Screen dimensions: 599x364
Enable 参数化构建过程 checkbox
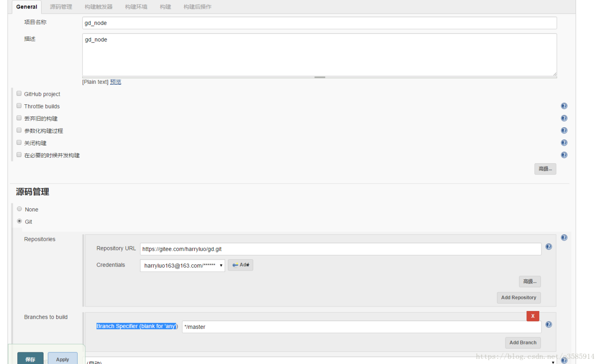[x=19, y=130]
